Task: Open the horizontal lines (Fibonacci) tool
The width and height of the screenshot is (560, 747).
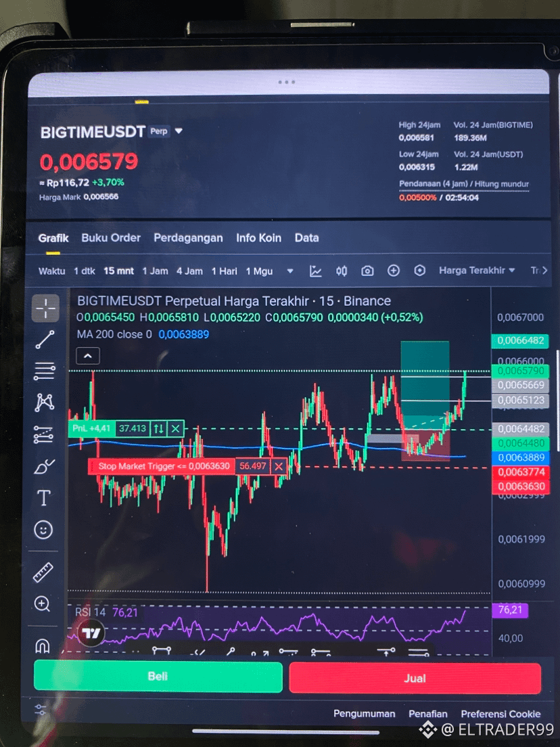Action: [44, 371]
